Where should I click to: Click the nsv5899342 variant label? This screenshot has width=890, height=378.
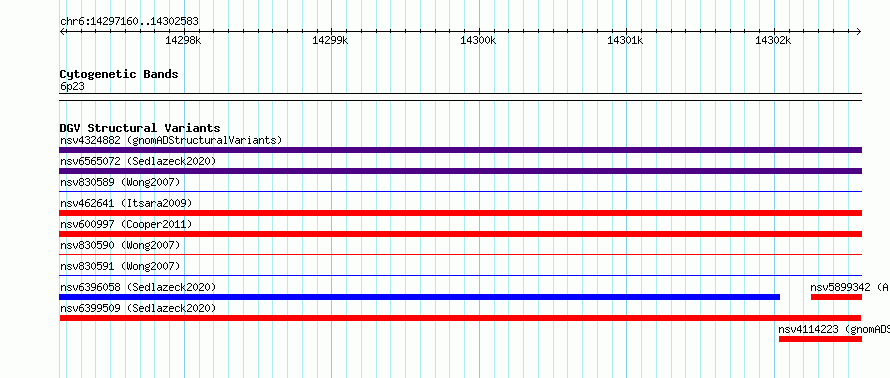coord(850,287)
